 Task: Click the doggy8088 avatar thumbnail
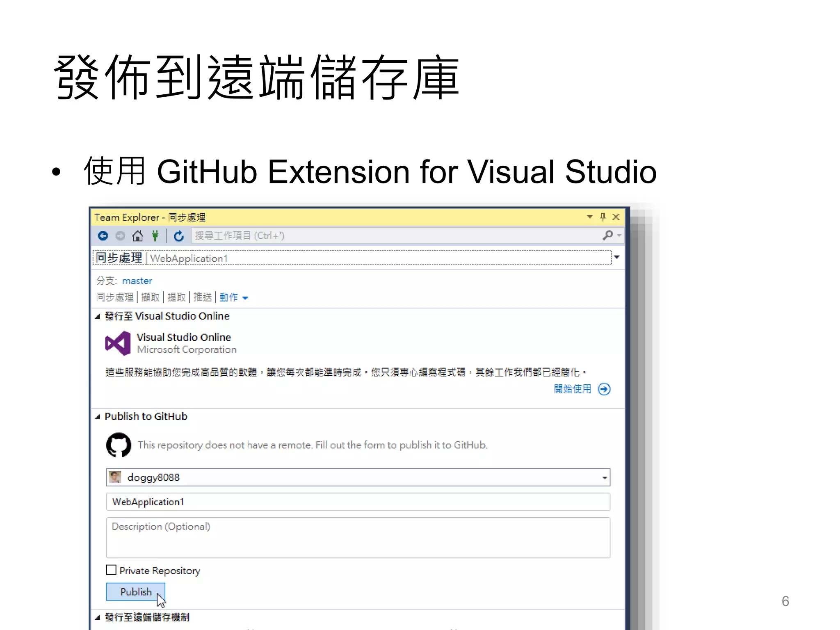[x=115, y=477]
